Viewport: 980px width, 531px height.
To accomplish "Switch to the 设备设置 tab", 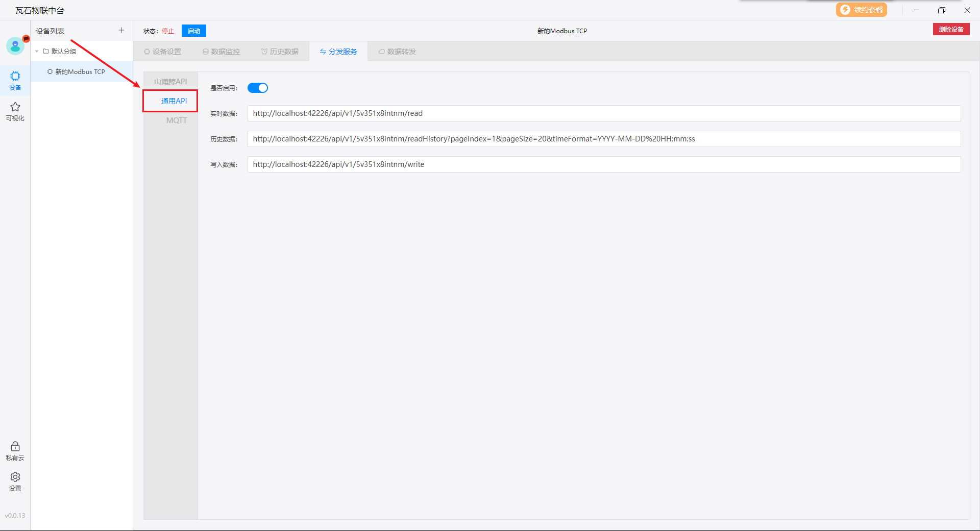I will 163,52.
